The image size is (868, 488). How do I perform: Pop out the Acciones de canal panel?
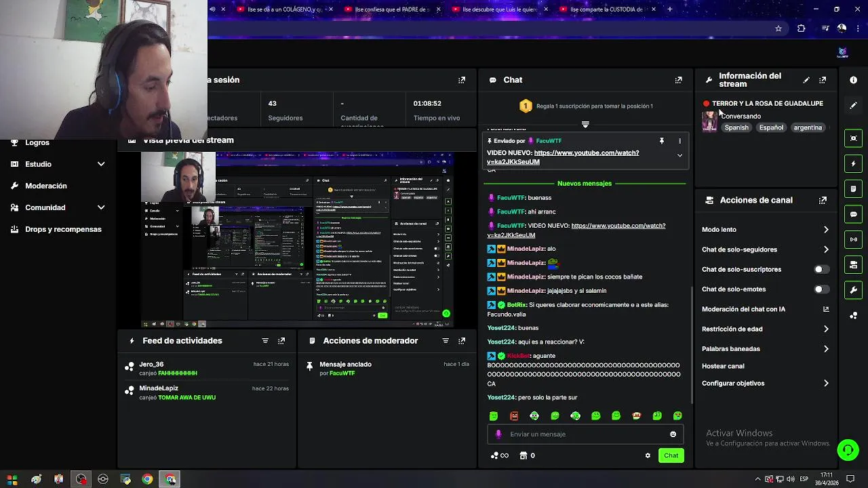pyautogui.click(x=823, y=201)
